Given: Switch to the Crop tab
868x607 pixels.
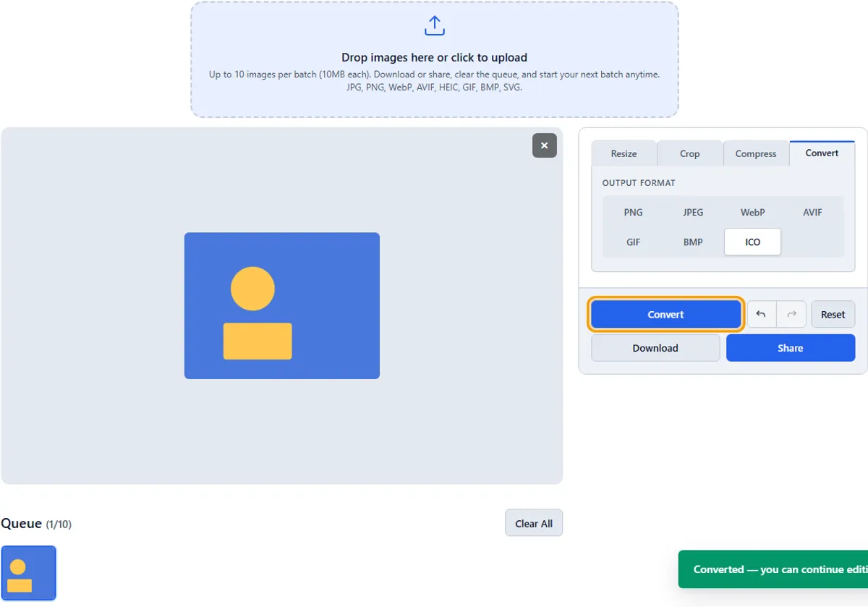Looking at the screenshot, I should (x=689, y=153).
